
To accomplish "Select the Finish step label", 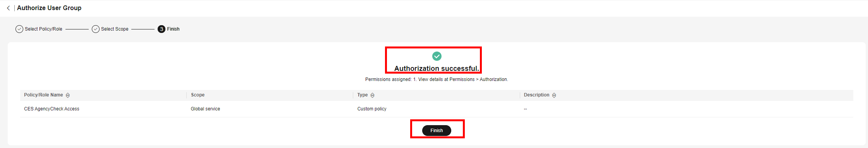I will (x=173, y=29).
